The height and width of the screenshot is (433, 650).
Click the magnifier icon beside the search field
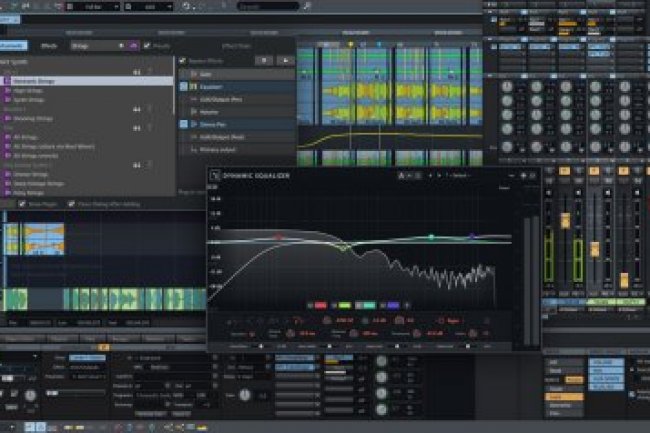pyautogui.click(x=307, y=6)
